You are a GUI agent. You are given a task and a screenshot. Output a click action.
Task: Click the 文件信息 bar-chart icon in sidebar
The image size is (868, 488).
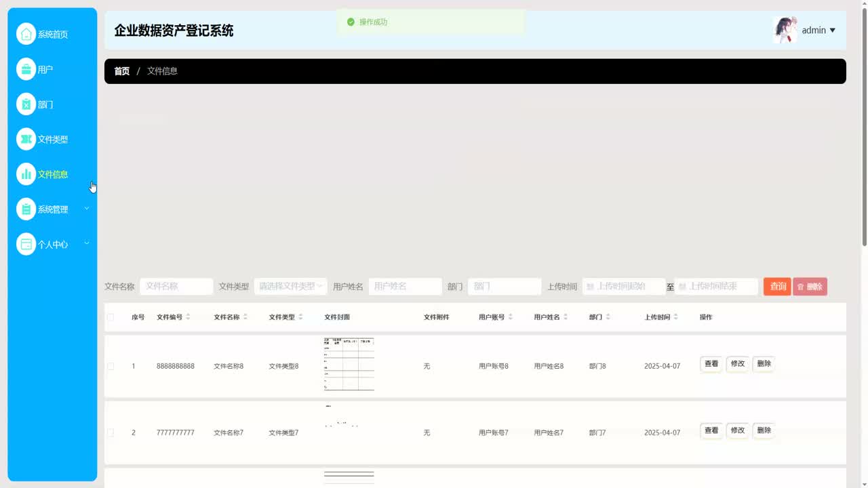(26, 174)
